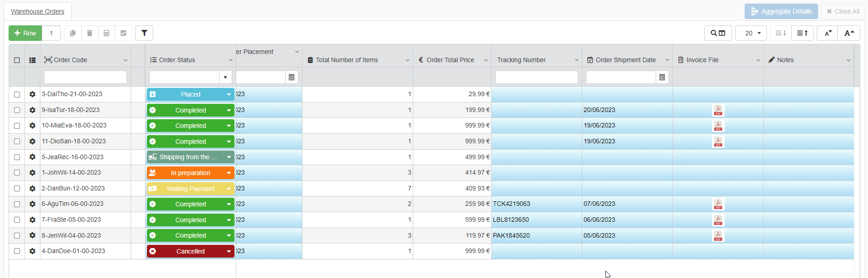Select checkbox for order 4-DanDoe-01-00-2023
Image resolution: width=868 pixels, height=278 pixels.
17,251
